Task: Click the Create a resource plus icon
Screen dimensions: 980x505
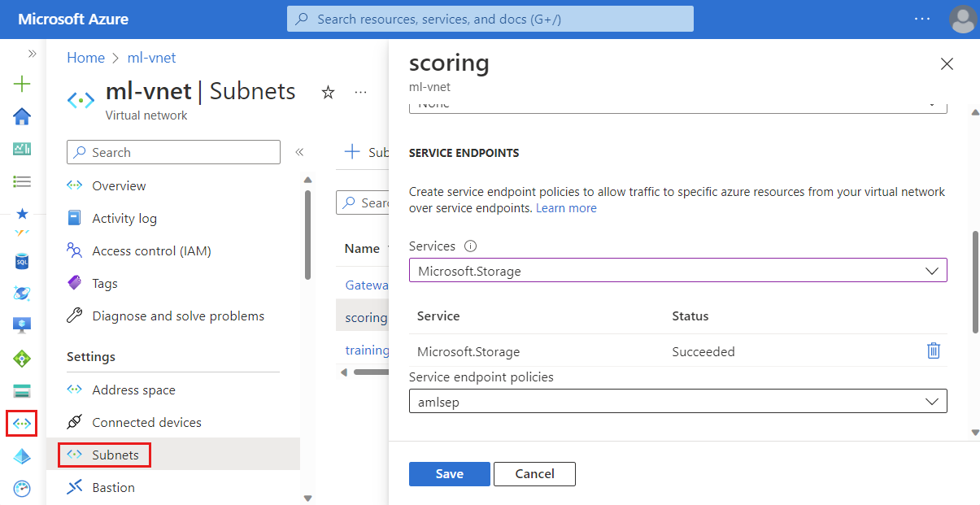Action: pos(22,84)
